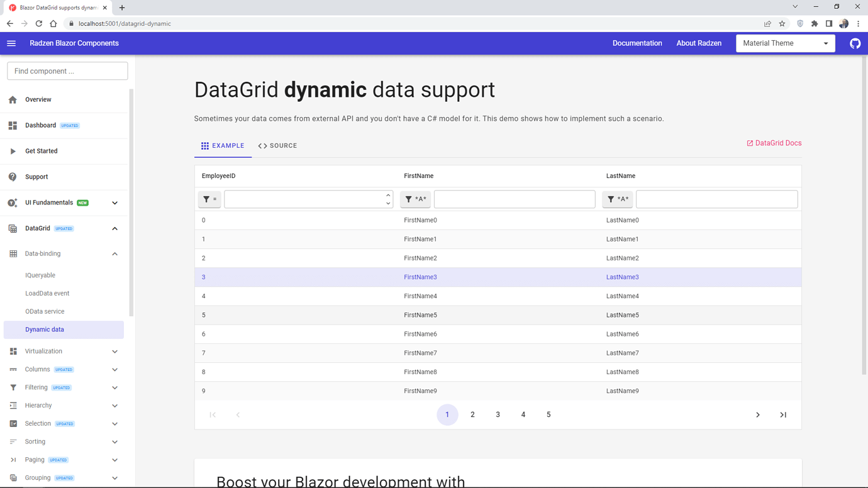Expand the Paging section chevron
Image resolution: width=868 pixels, height=488 pixels.
[114, 460]
